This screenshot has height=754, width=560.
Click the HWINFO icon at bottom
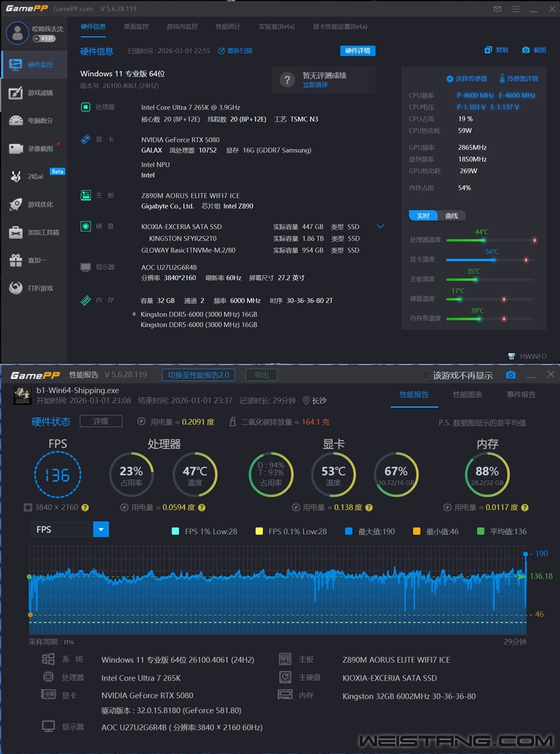[511, 356]
